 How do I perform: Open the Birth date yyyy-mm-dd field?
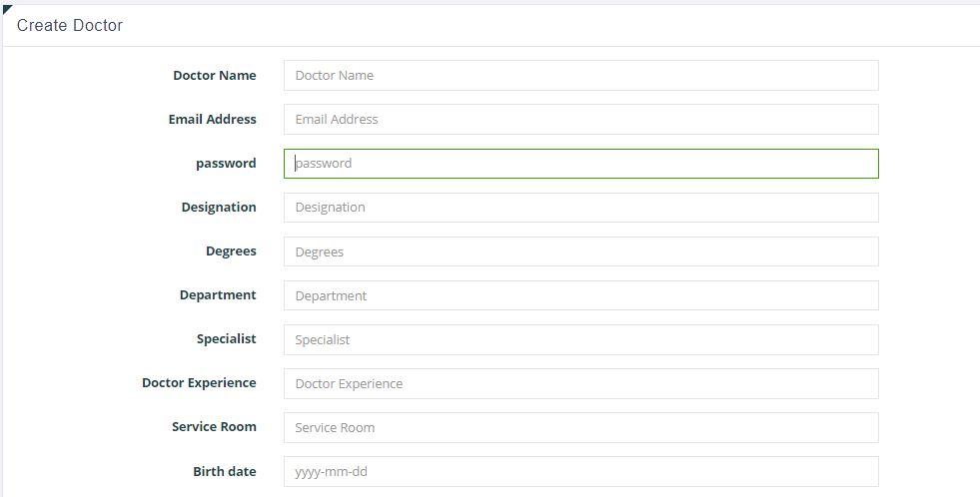tap(580, 471)
